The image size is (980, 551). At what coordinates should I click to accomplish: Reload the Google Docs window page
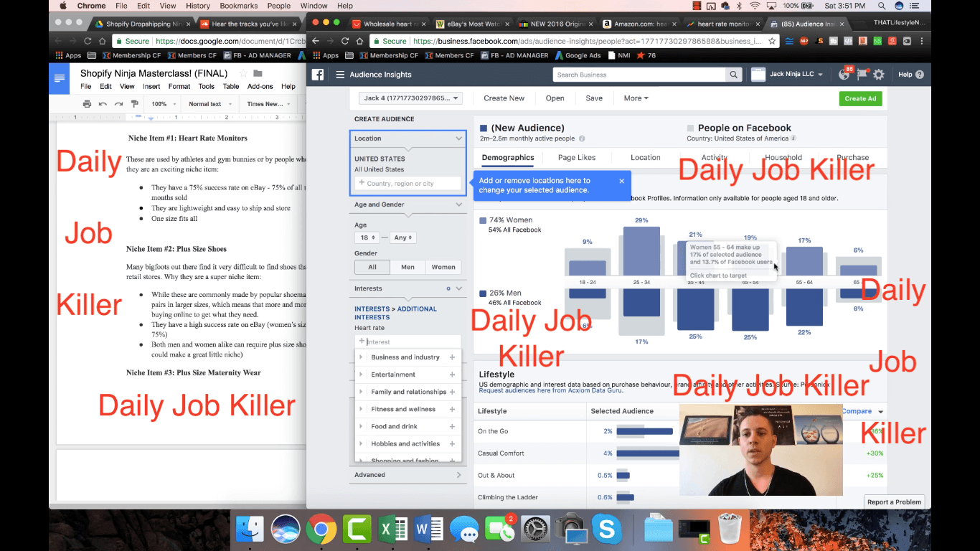[88, 41]
